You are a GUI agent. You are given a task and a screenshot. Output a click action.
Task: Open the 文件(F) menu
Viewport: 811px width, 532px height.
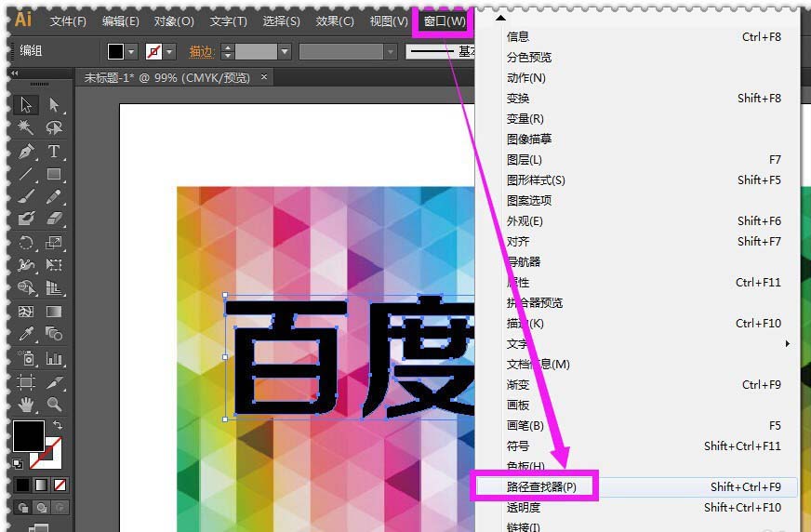68,21
